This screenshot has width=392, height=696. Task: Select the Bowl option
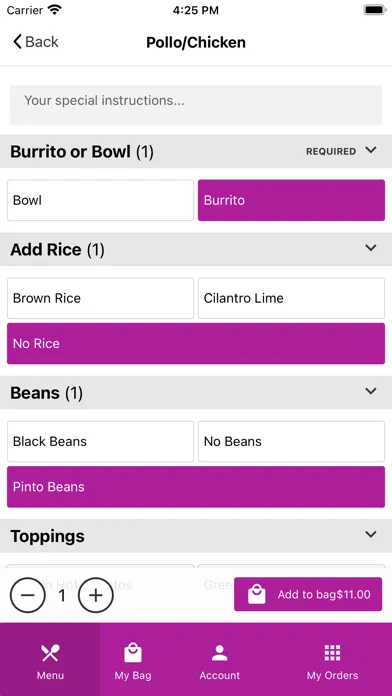click(100, 200)
